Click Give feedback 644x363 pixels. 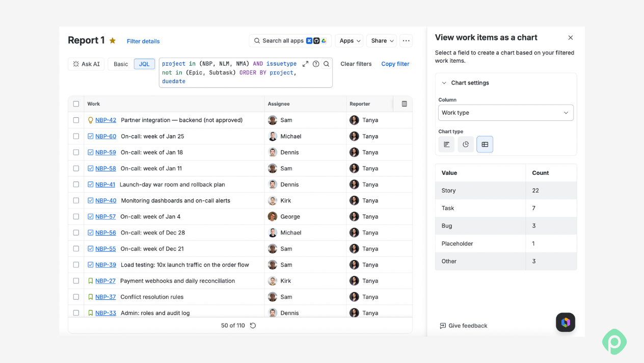464,326
